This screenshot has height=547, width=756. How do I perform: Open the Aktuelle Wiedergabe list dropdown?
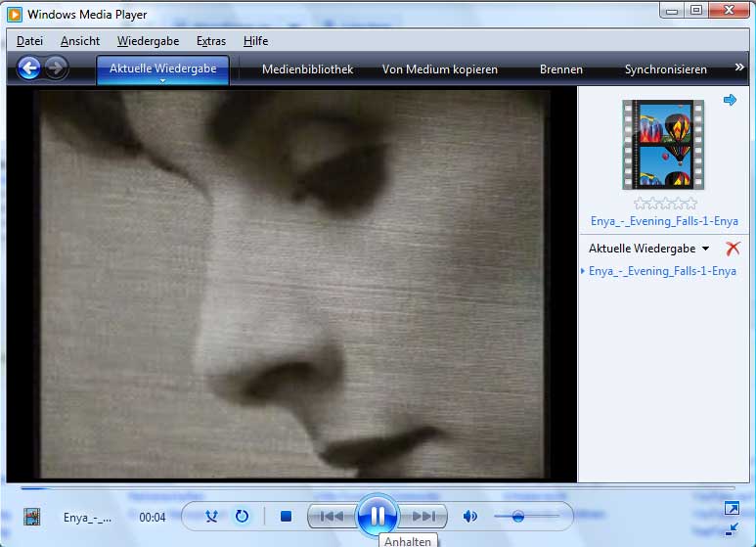point(649,249)
